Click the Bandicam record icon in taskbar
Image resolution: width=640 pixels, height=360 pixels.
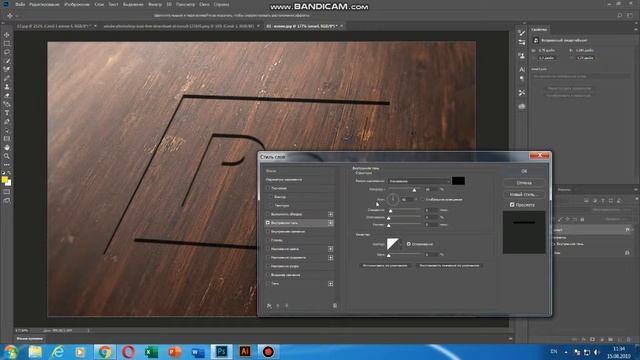[268, 351]
